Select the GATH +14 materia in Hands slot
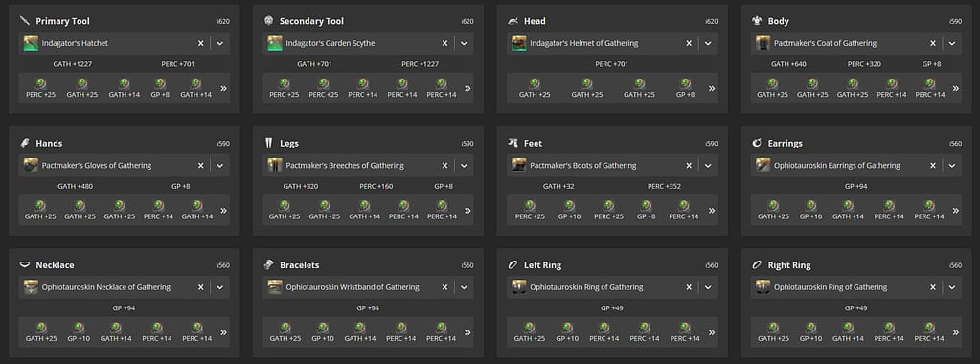The height and width of the screenshot is (364, 980). (197, 210)
